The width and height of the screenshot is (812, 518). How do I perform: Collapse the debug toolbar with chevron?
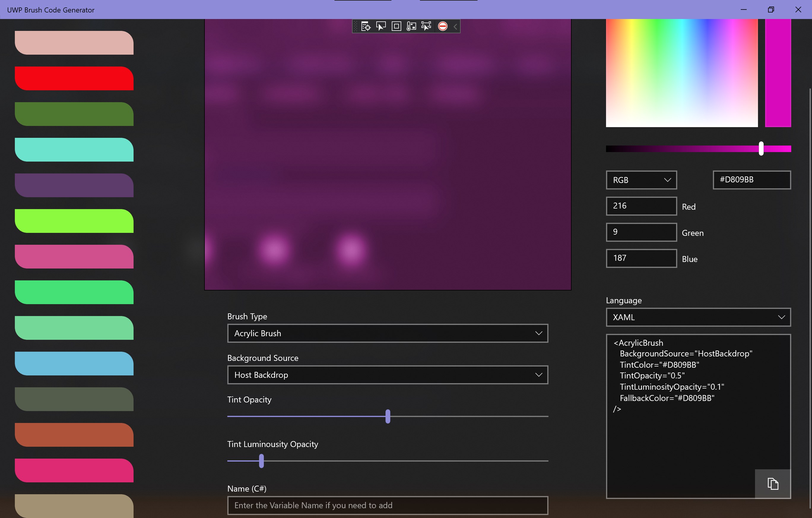(455, 26)
